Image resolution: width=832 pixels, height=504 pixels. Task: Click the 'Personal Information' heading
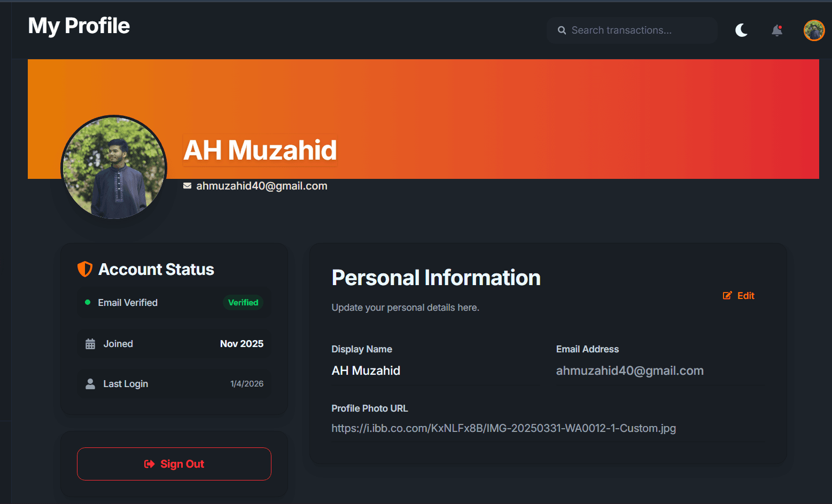tap(436, 278)
